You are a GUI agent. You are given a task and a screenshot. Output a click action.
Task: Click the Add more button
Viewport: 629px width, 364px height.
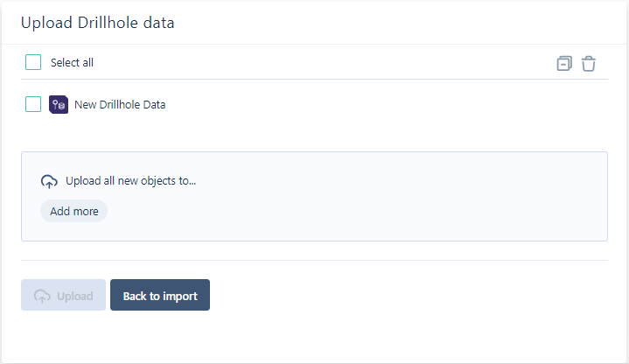tap(73, 211)
